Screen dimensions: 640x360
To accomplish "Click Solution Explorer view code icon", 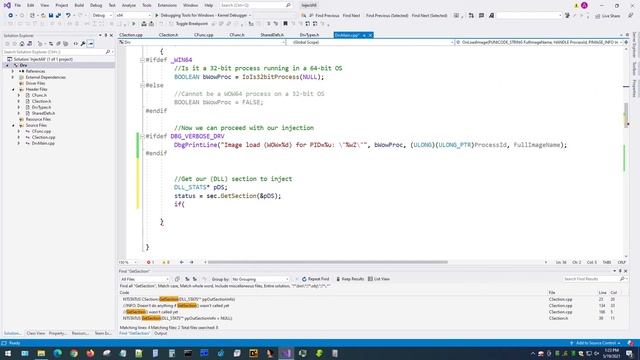I will click(x=76, y=43).
